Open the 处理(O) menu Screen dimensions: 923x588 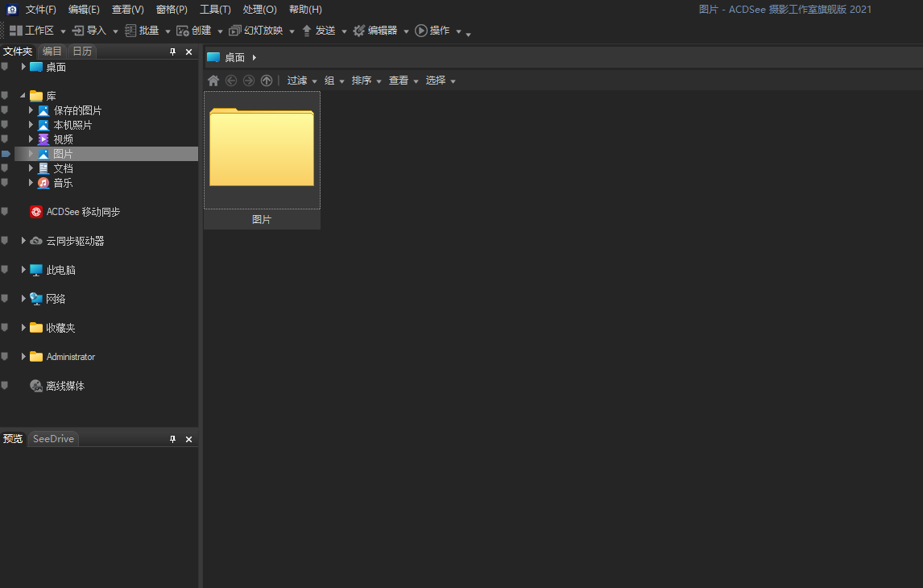coord(259,10)
